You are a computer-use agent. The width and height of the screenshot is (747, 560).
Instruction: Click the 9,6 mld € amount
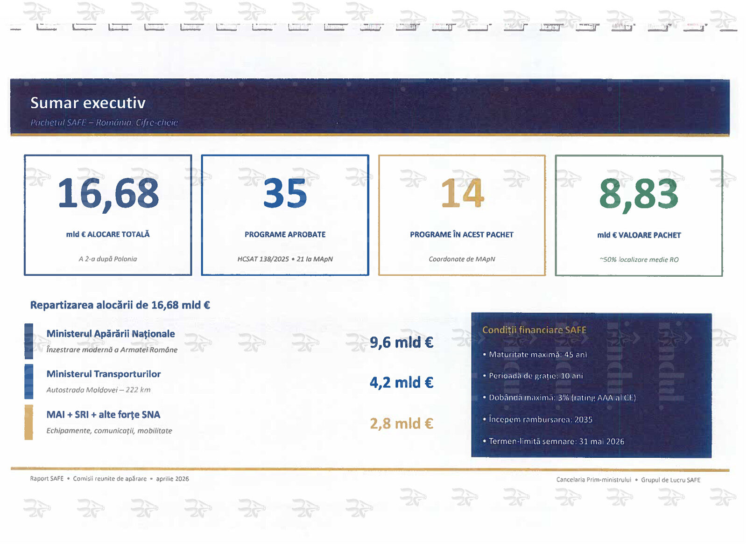pos(402,343)
